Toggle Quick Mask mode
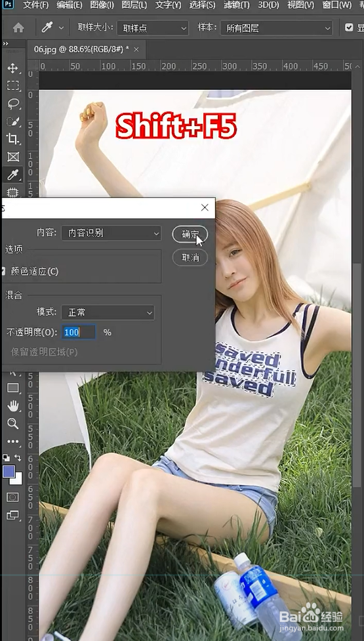 click(12, 497)
